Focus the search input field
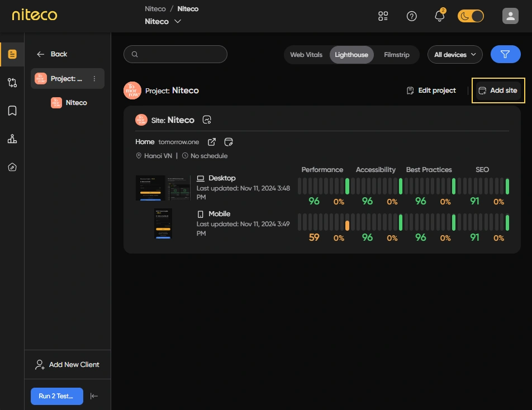This screenshot has height=410, width=532. pos(175,54)
